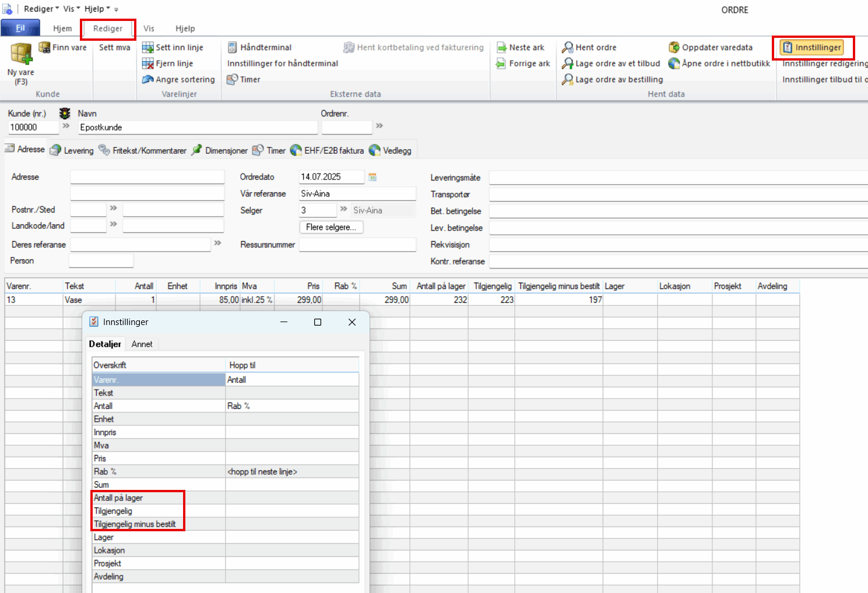Go to Neste ark

point(521,47)
